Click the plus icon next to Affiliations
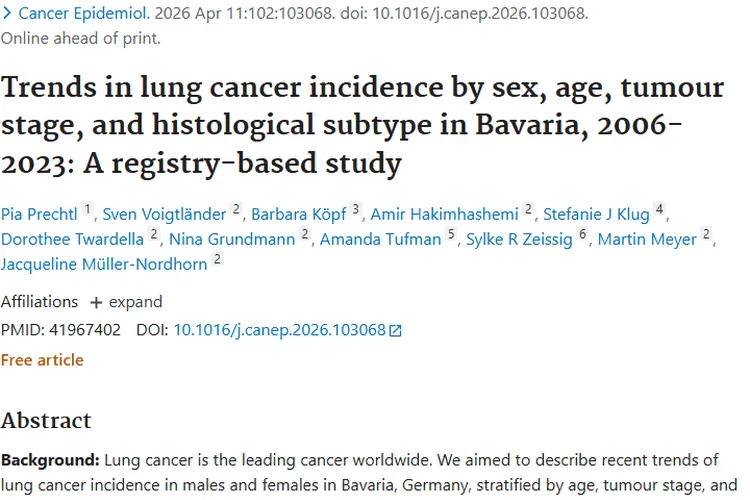The height and width of the screenshot is (500, 750). (96, 302)
